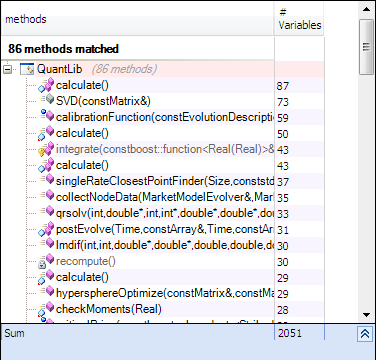Sort by the methods column header
Screen dimensions: 376x360
137,19
